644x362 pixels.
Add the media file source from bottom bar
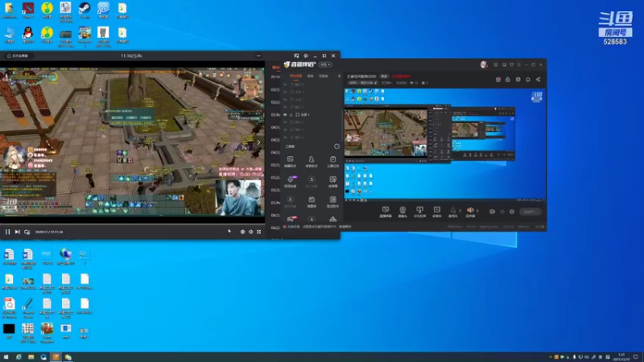pyautogui.click(x=436, y=212)
